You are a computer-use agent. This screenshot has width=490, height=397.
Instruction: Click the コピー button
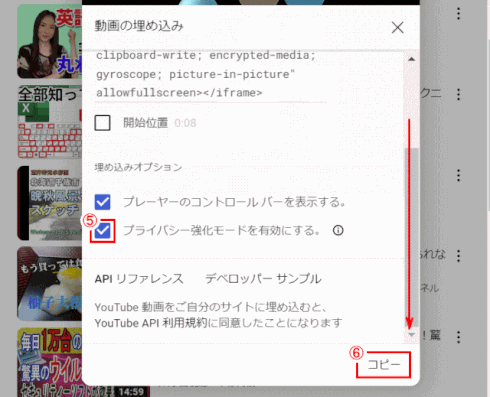384,364
